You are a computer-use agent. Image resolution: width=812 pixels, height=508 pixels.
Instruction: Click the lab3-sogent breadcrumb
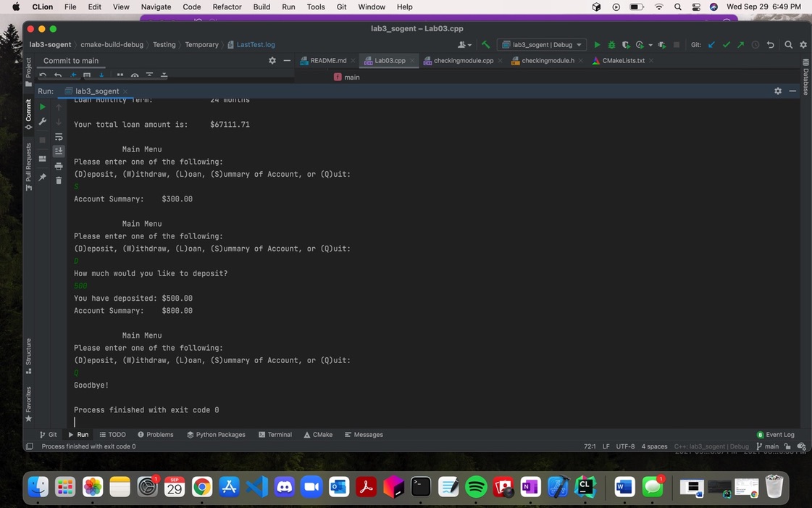pyautogui.click(x=50, y=44)
